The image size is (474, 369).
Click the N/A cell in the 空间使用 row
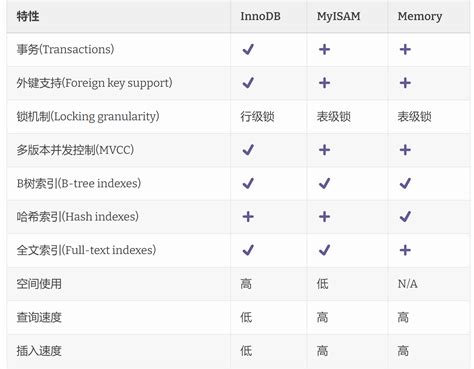[407, 284]
